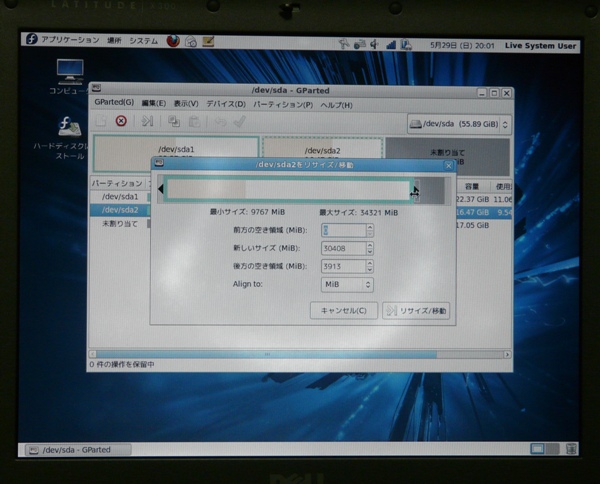Launch Firefox from the top panel
The image size is (600, 484).
pyautogui.click(x=173, y=42)
